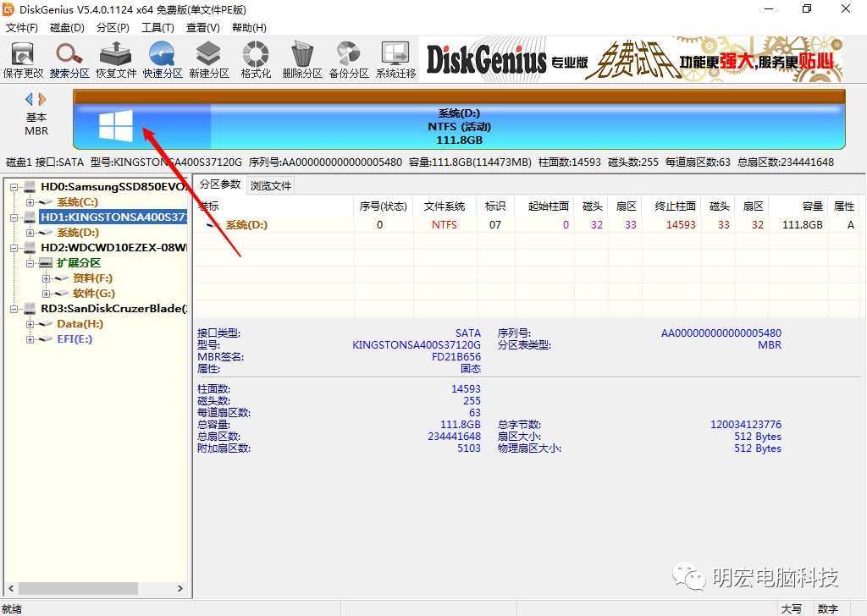Select 系统(C:) partition in tree

click(77, 202)
